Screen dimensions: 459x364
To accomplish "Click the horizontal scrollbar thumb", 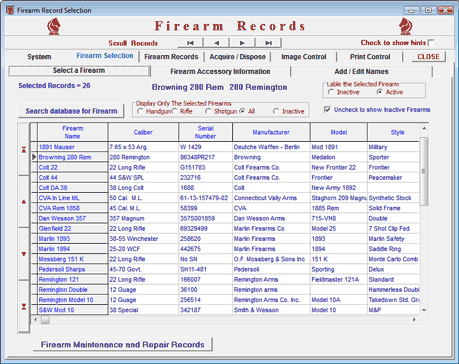I will pyautogui.click(x=45, y=320).
